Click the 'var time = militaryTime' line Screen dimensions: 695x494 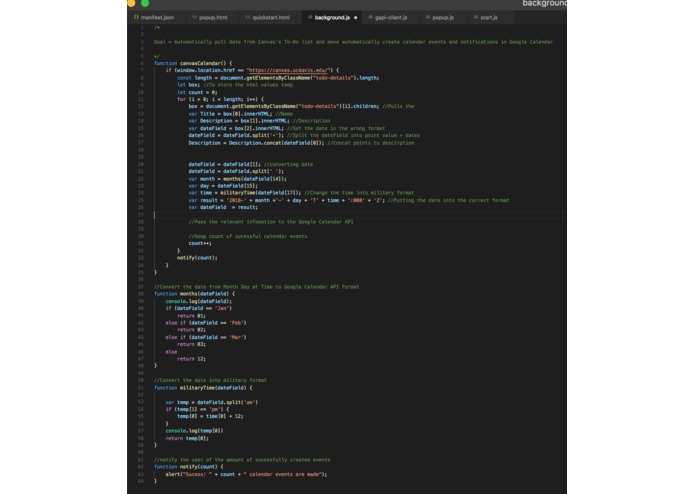coord(301,193)
